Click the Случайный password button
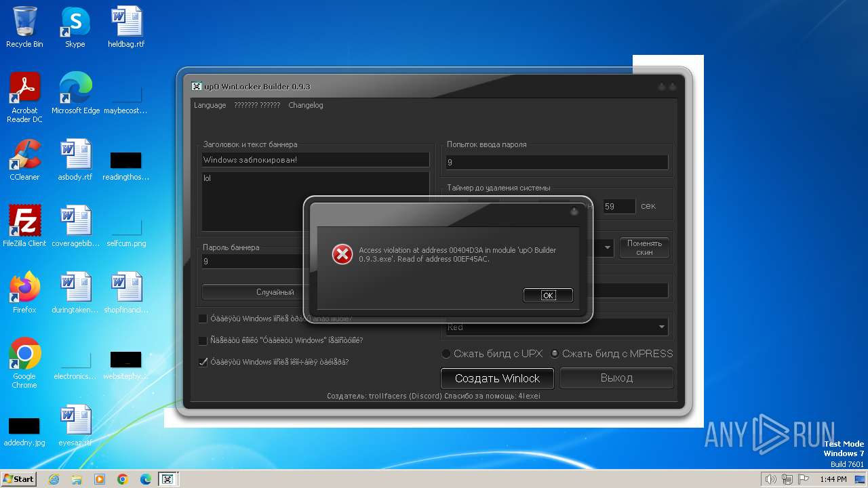The width and height of the screenshot is (868, 488). point(252,292)
